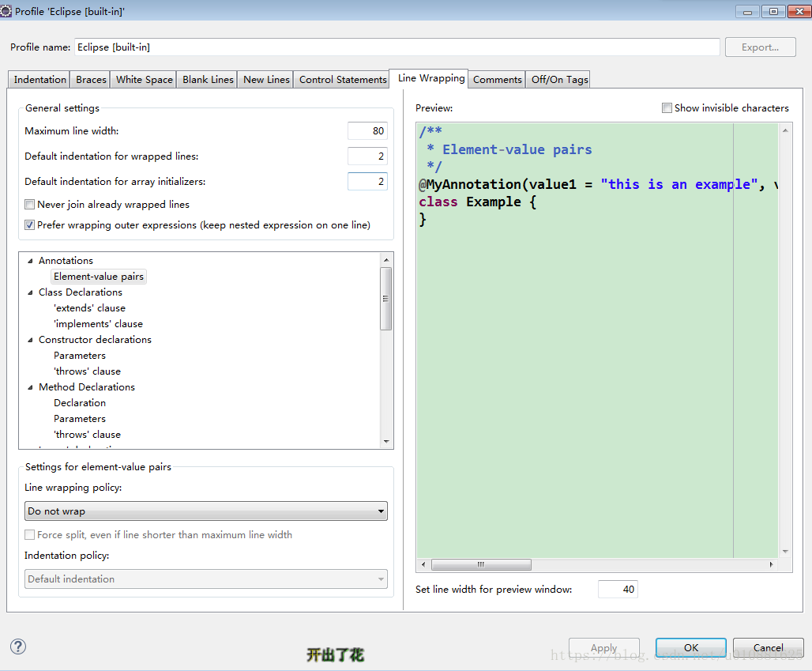Image resolution: width=812 pixels, height=671 pixels.
Task: Select Parameters under Method Declarations
Action: click(x=80, y=419)
